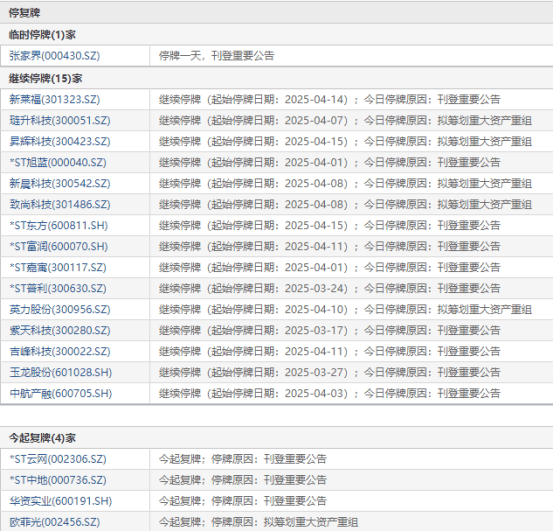Open the 英力股份(300956.SZ) stock link
The height and width of the screenshot is (531, 554).
point(60,309)
